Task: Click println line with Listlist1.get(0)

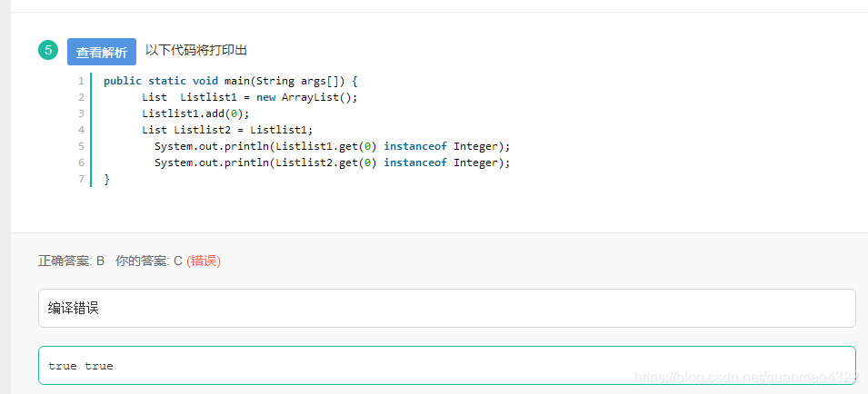Action: point(332,146)
